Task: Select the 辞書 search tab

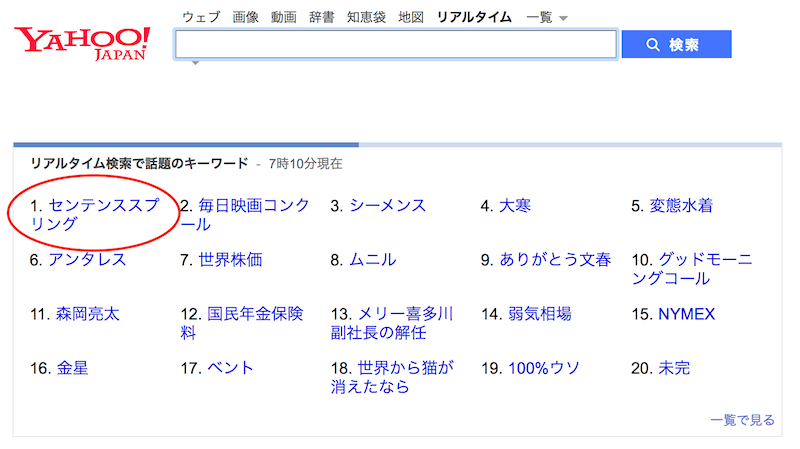Action: [321, 17]
